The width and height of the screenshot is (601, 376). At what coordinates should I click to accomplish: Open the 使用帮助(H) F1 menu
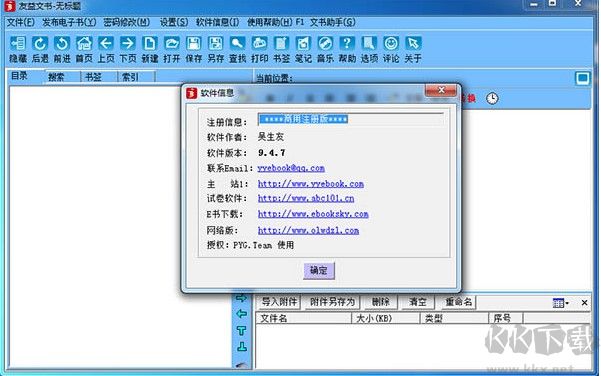coord(275,22)
